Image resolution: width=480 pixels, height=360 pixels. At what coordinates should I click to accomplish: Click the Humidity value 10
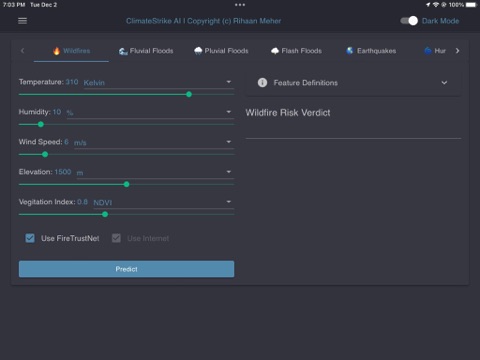(57, 112)
